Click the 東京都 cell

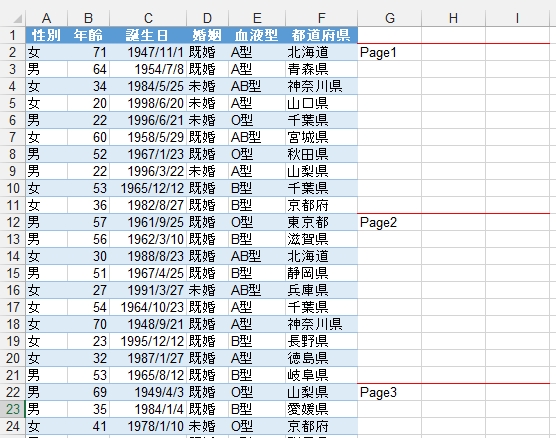[x=322, y=222]
